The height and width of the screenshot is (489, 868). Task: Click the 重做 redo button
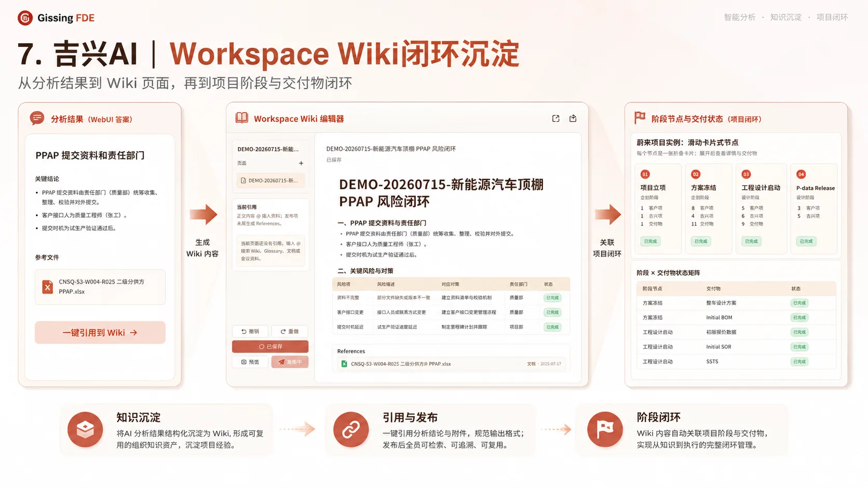[290, 332]
